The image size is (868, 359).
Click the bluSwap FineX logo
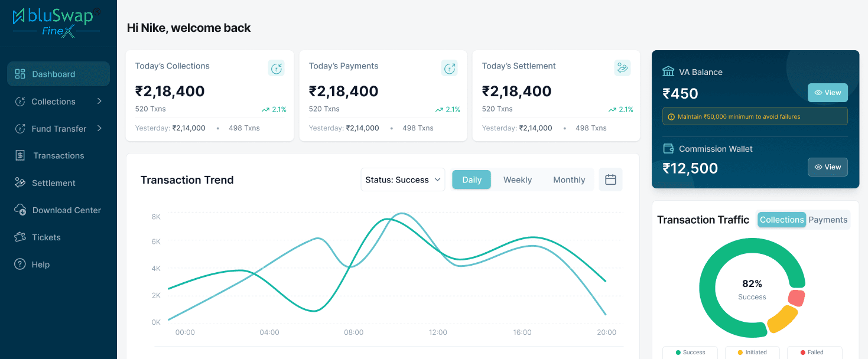pyautogui.click(x=57, y=22)
